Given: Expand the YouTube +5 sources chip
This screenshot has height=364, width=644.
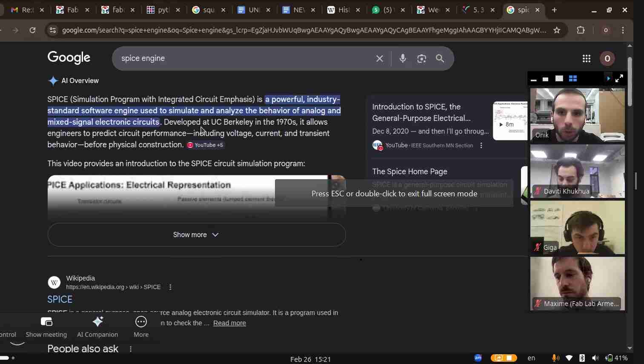Looking at the screenshot, I should [x=206, y=145].
